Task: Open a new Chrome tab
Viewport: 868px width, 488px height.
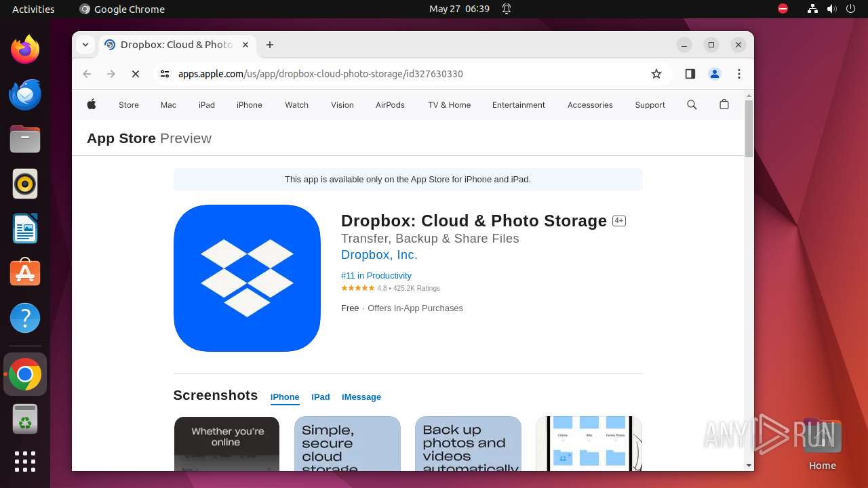Action: tap(270, 45)
